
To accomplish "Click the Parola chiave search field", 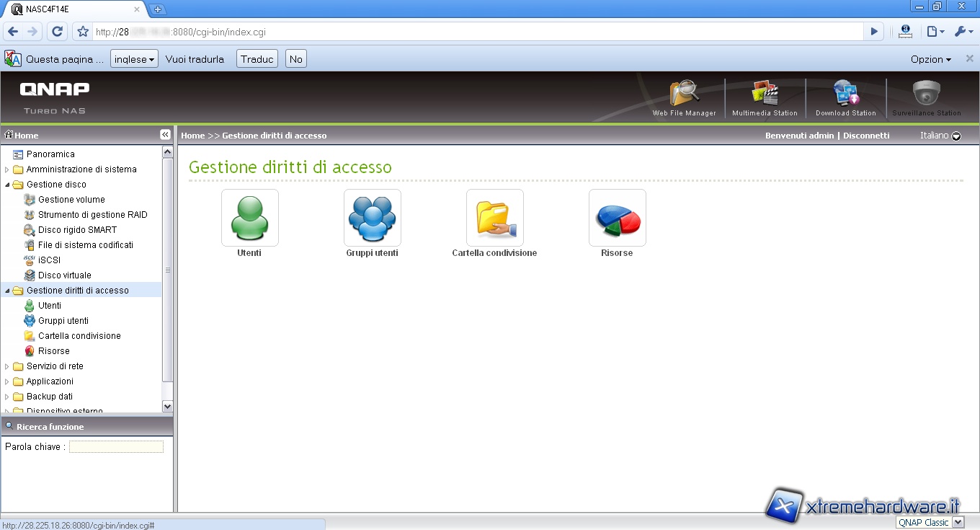I will [116, 447].
